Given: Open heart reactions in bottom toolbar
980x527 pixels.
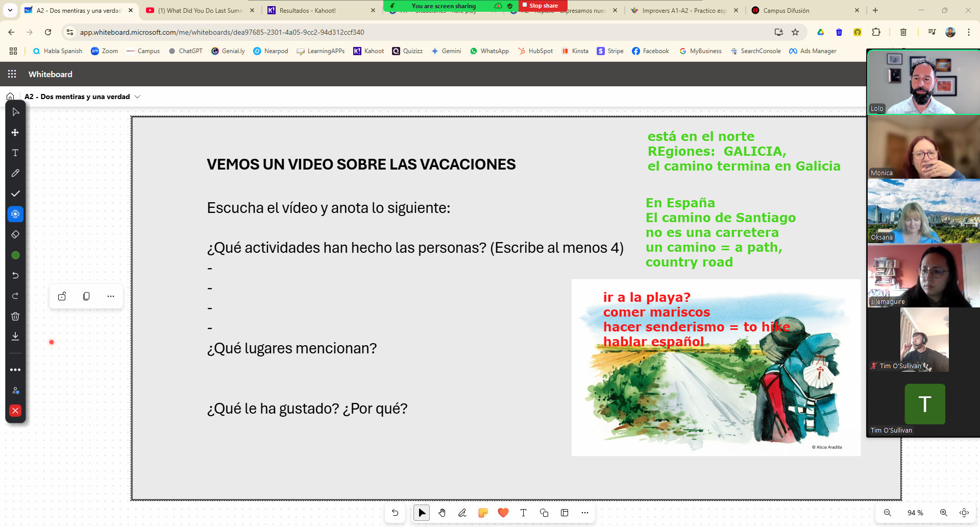Looking at the screenshot, I should [x=503, y=513].
